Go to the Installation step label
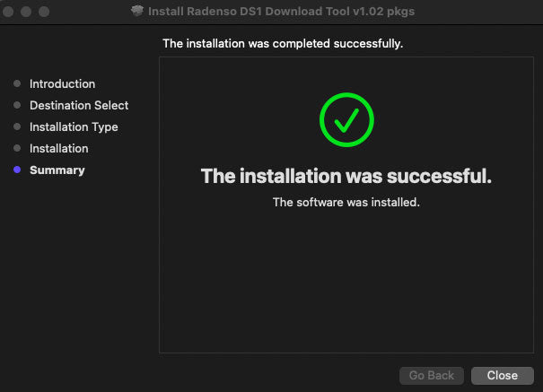Screen dimensions: 543x392 pos(59,148)
